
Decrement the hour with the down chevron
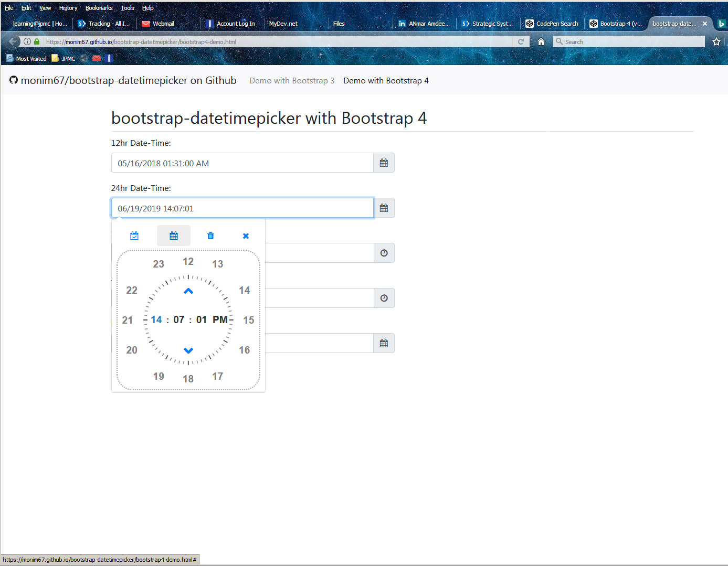point(188,350)
